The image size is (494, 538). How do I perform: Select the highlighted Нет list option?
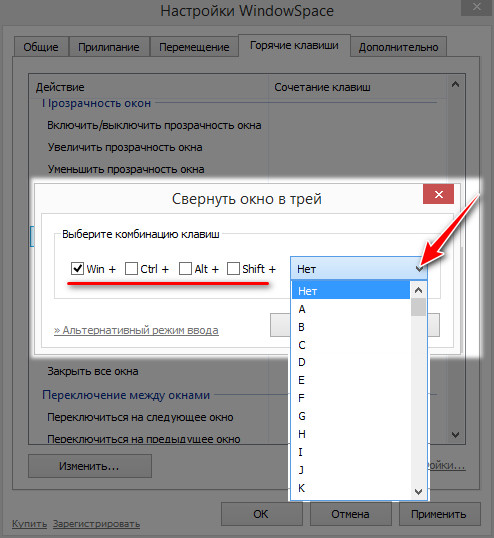[351, 291]
